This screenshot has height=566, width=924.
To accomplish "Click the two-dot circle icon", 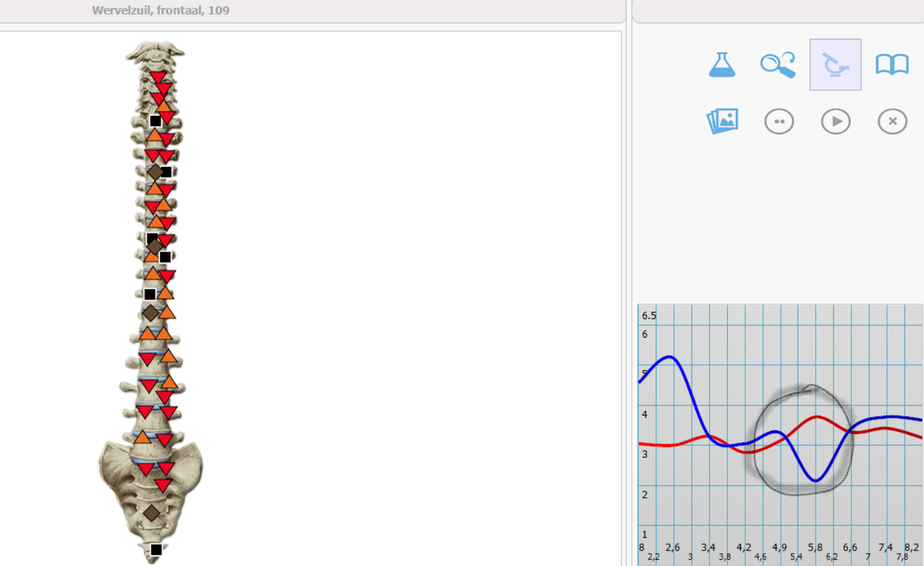I will 779,121.
